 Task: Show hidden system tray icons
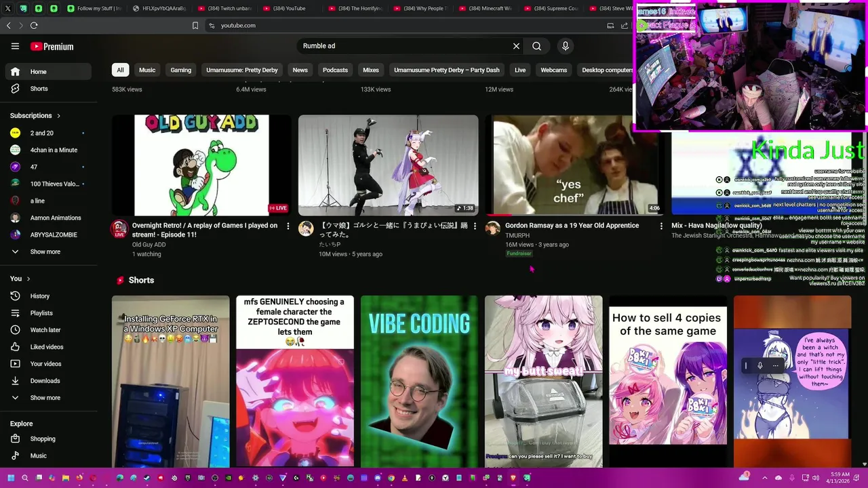(x=765, y=478)
